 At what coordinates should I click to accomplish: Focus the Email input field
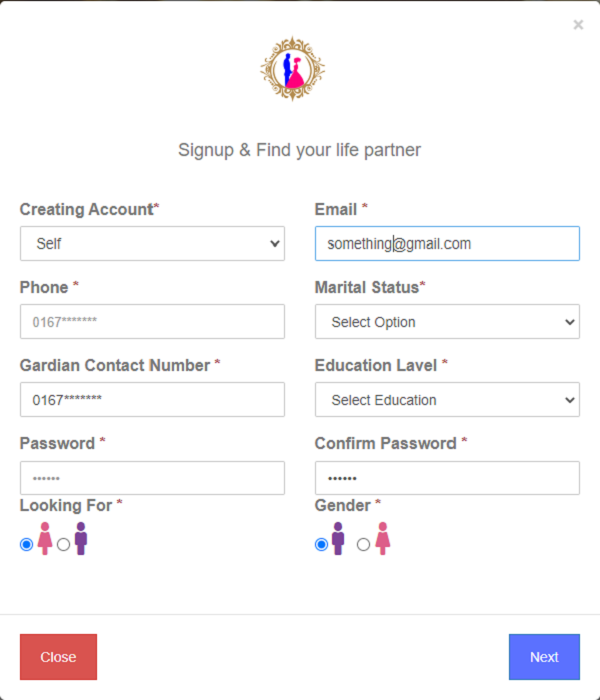447,243
